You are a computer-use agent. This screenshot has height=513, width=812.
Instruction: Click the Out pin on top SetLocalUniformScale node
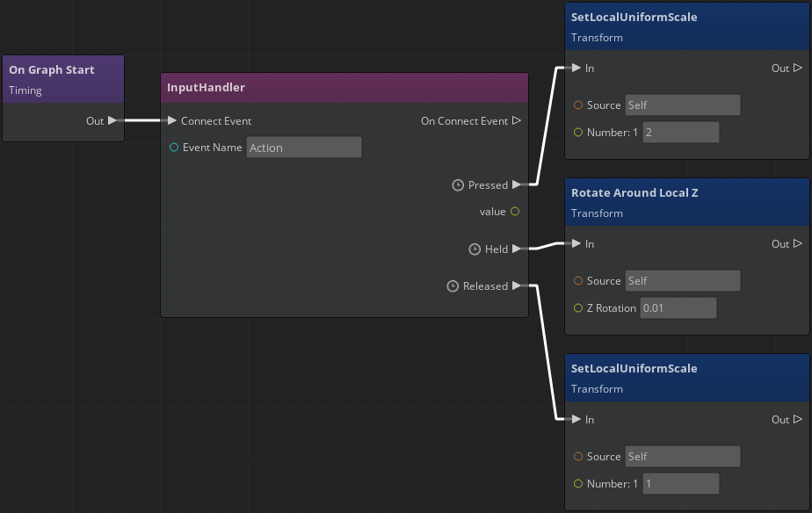[x=798, y=68]
